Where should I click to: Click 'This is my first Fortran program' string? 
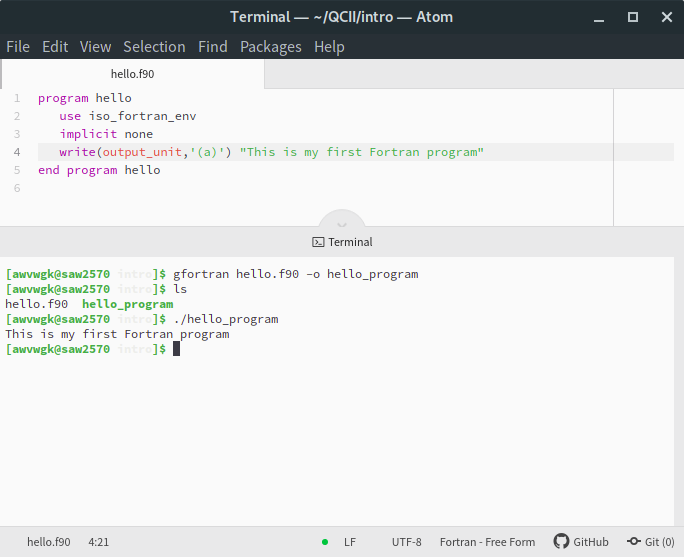click(362, 152)
